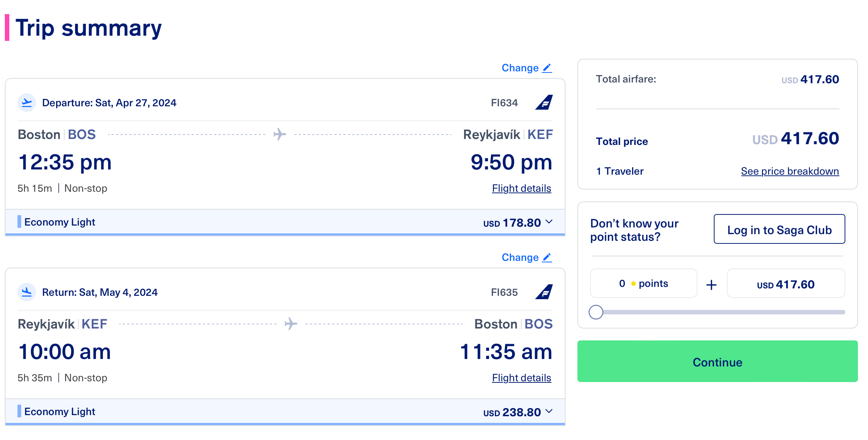The width and height of the screenshot is (868, 440).
Task: Expand the USD 178.80 fare chevron
Action: pyautogui.click(x=549, y=222)
